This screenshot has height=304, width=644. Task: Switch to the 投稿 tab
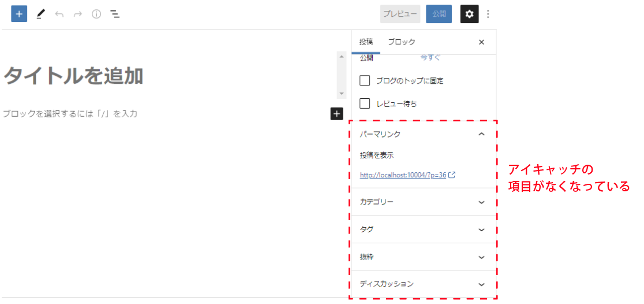[366, 42]
